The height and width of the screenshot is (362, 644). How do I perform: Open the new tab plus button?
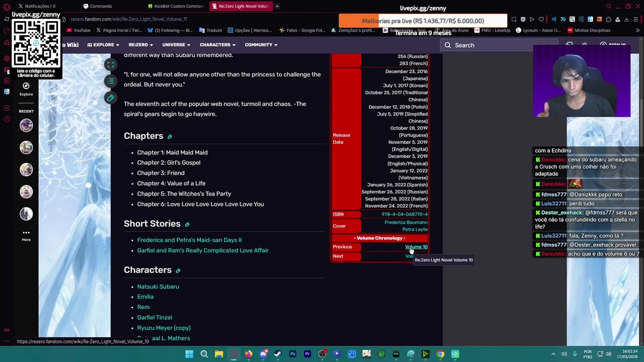pyautogui.click(x=277, y=6)
